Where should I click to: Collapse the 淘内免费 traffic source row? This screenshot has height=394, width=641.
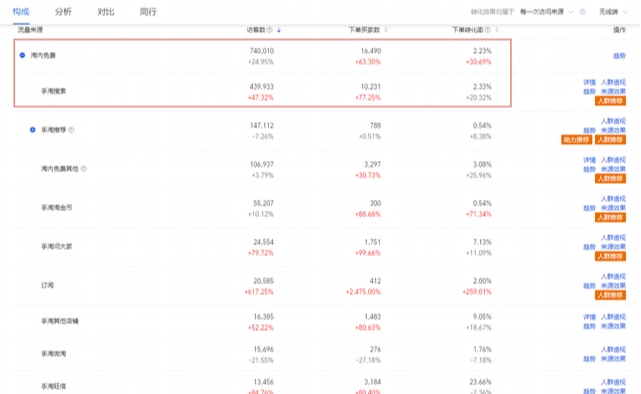[x=22, y=55]
